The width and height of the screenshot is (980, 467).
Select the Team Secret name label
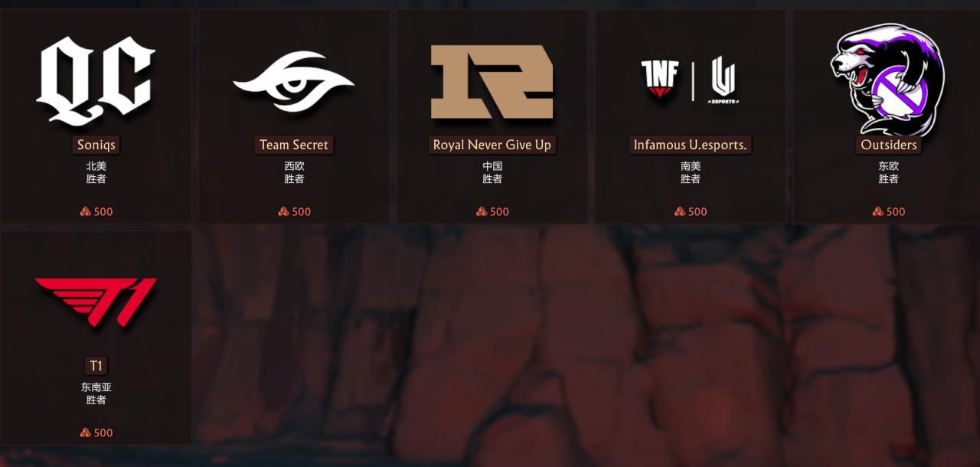point(294,145)
